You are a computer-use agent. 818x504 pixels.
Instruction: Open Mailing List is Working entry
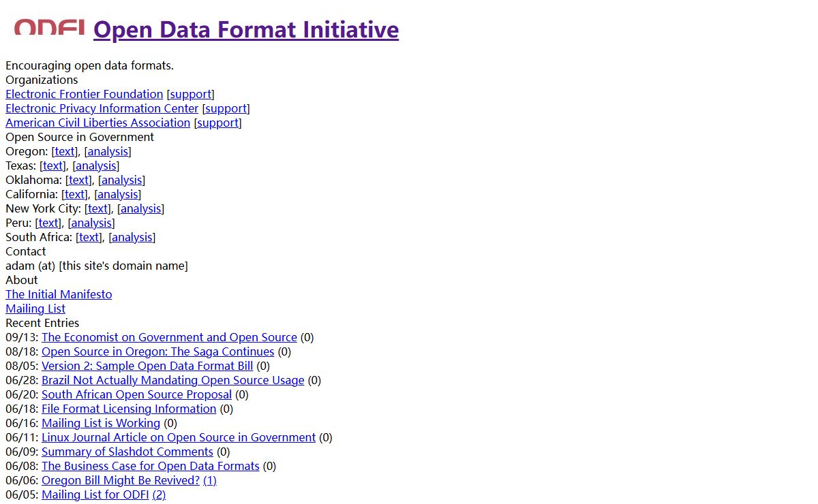pos(101,423)
